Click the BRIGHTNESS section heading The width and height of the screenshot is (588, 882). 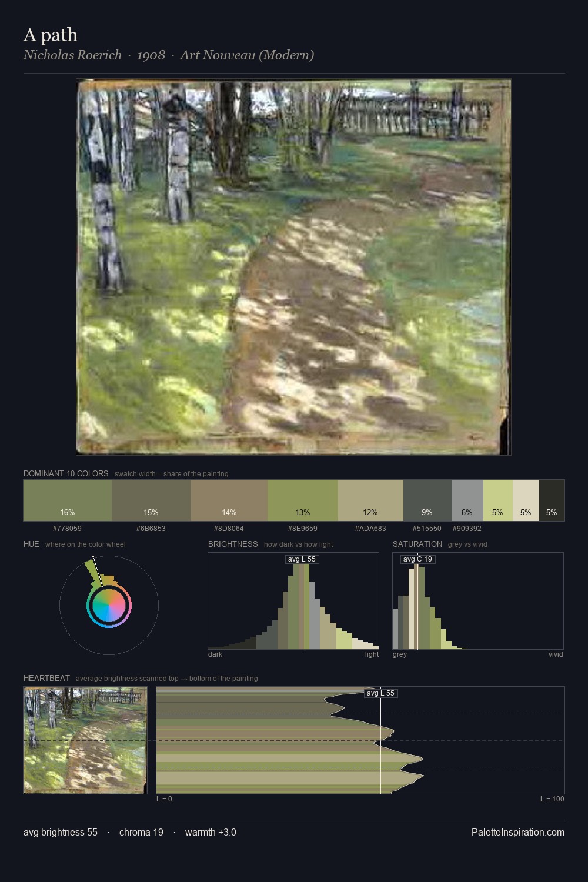click(233, 544)
